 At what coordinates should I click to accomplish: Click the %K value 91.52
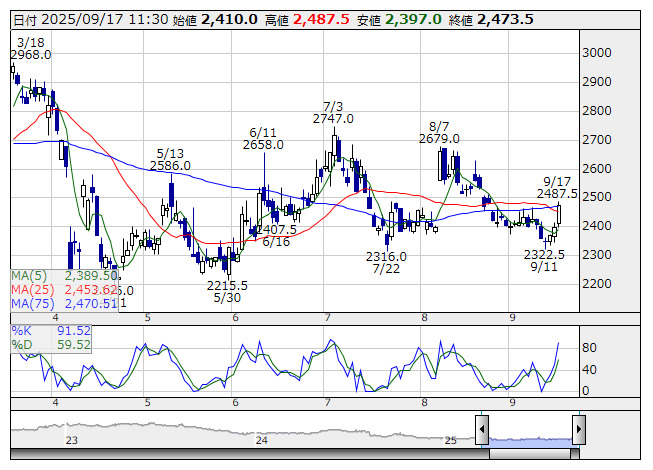[x=74, y=331]
